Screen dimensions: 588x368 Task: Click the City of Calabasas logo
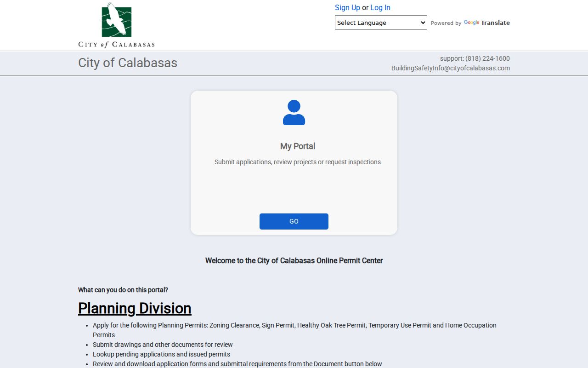[x=116, y=25]
